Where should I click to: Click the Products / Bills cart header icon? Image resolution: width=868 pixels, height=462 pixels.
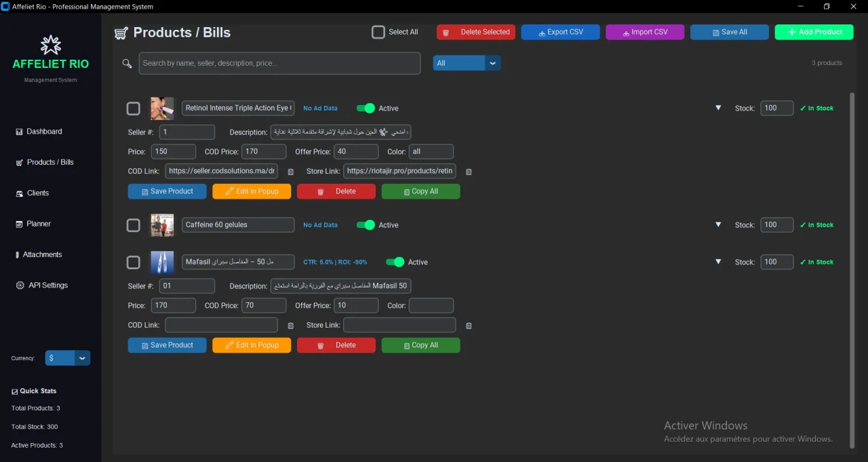click(x=121, y=33)
